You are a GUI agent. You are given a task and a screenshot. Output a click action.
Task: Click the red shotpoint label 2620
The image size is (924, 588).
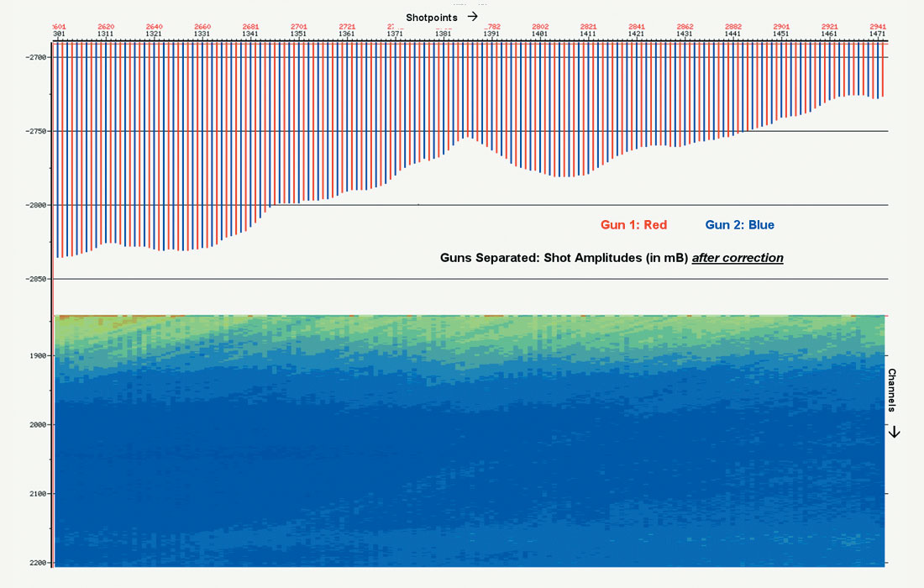[x=106, y=27]
